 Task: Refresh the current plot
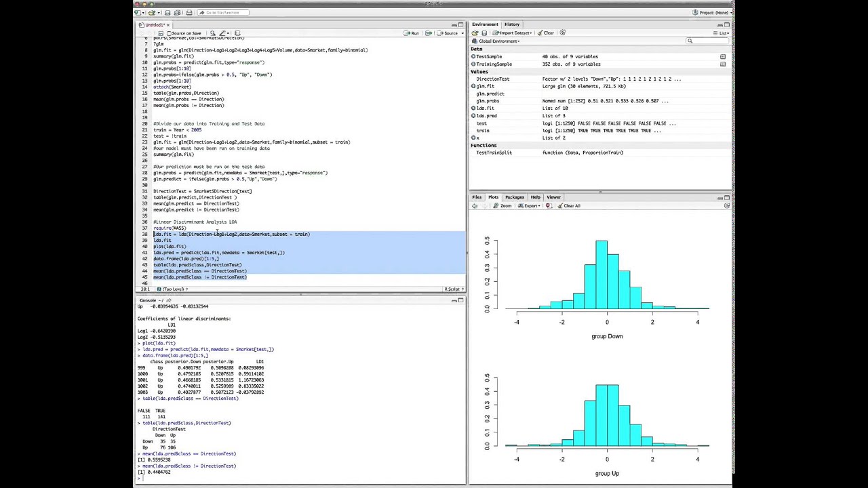(726, 206)
